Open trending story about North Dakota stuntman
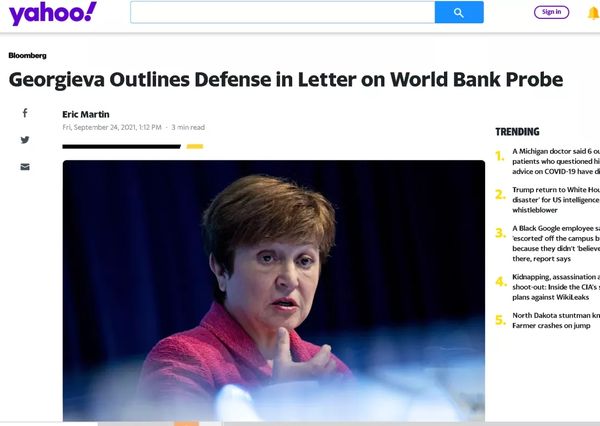The image size is (600, 426). [555, 320]
